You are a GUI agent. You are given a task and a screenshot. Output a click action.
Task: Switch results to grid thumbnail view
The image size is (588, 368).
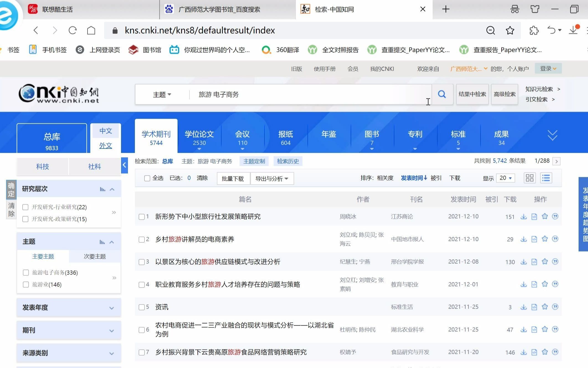point(530,178)
